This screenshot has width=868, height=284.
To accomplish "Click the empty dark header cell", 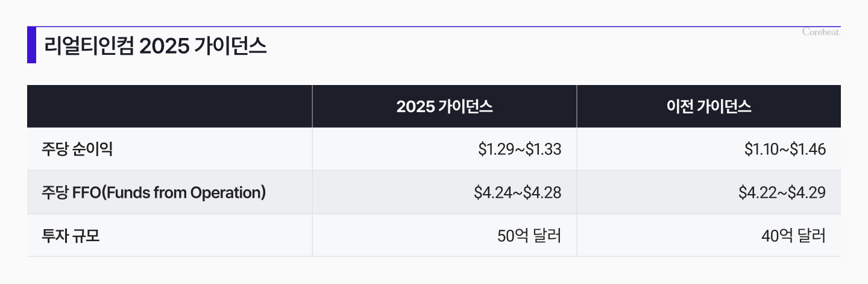I will click(169, 106).
